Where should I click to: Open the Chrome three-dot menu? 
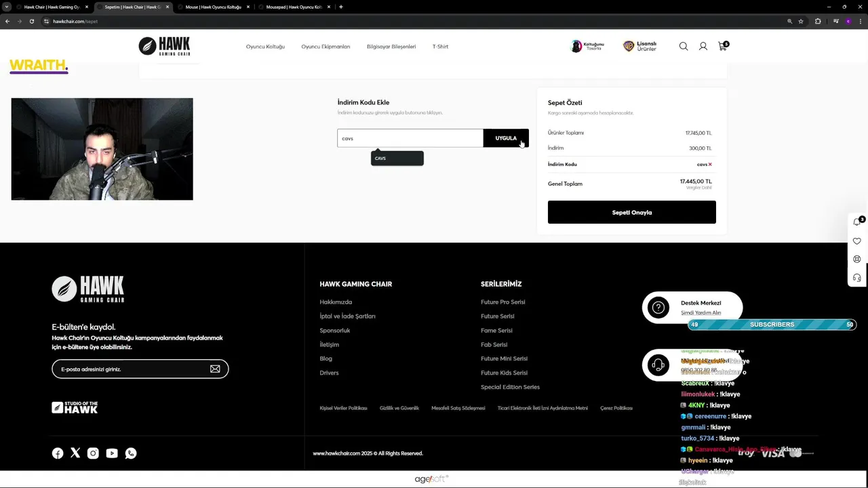pos(861,21)
